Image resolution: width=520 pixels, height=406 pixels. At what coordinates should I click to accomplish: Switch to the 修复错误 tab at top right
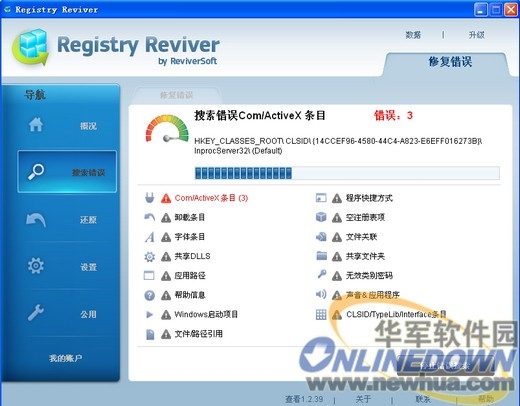click(x=450, y=62)
